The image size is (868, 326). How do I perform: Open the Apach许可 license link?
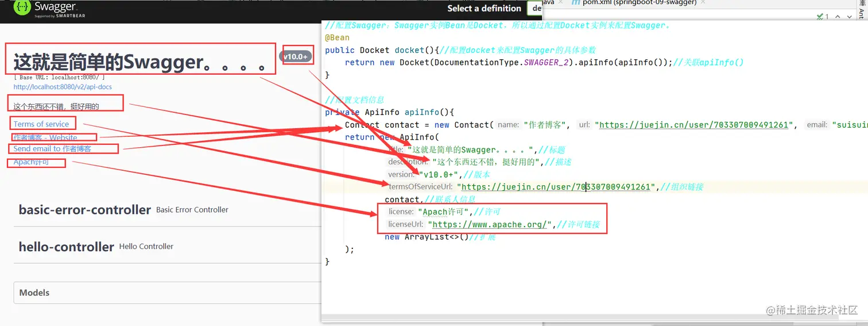(x=32, y=162)
